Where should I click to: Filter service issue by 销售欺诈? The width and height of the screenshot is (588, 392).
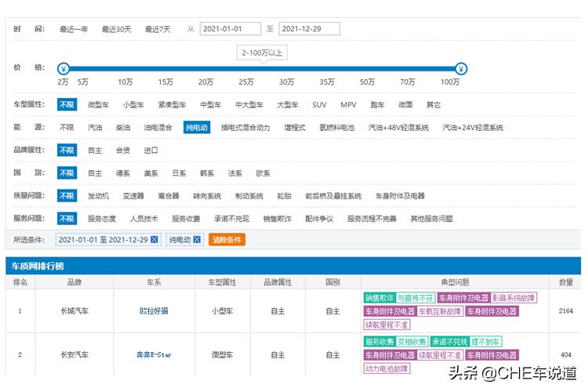278,219
